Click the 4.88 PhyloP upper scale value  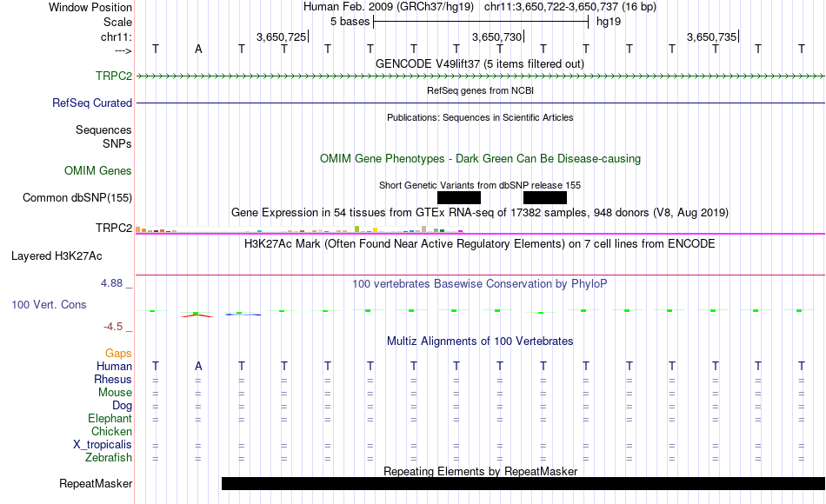point(111,282)
